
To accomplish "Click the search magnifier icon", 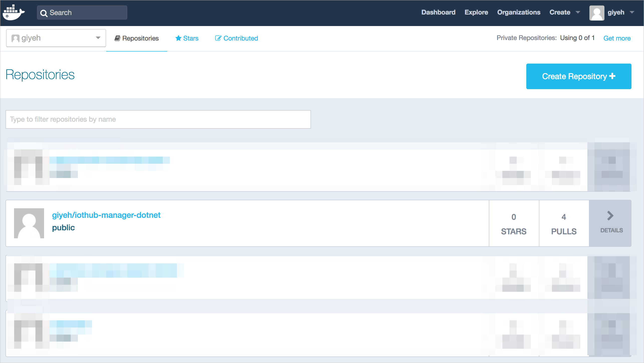I will 44,13.
